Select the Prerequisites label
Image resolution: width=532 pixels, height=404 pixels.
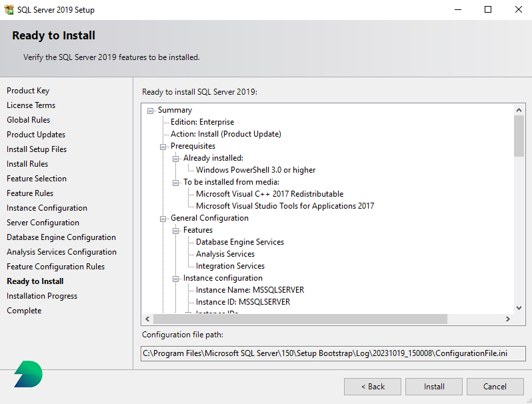click(193, 146)
